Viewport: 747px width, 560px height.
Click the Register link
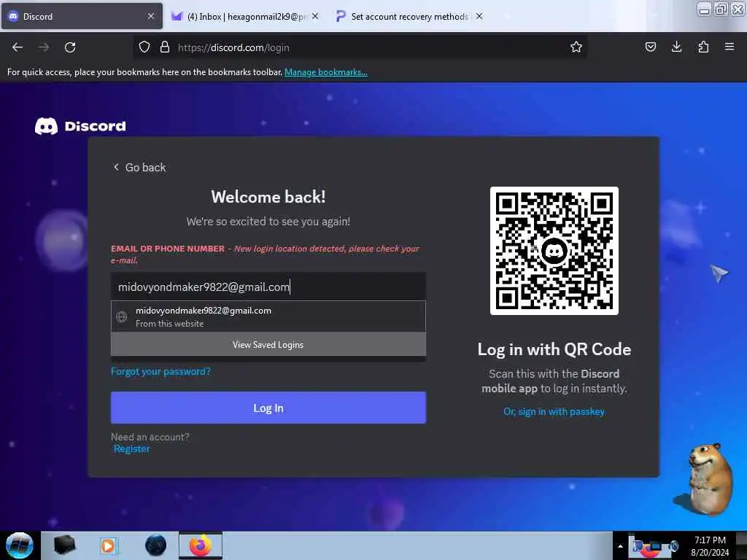[x=131, y=448]
